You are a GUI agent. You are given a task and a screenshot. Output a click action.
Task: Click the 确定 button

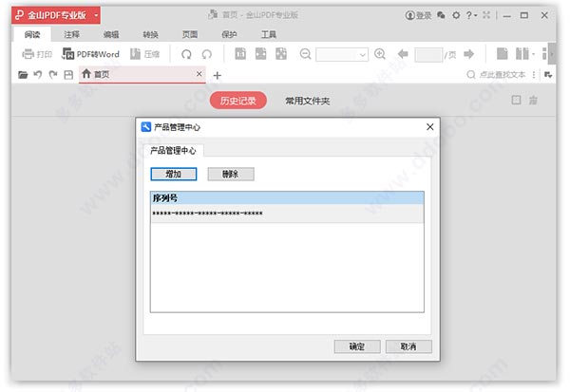coord(357,346)
